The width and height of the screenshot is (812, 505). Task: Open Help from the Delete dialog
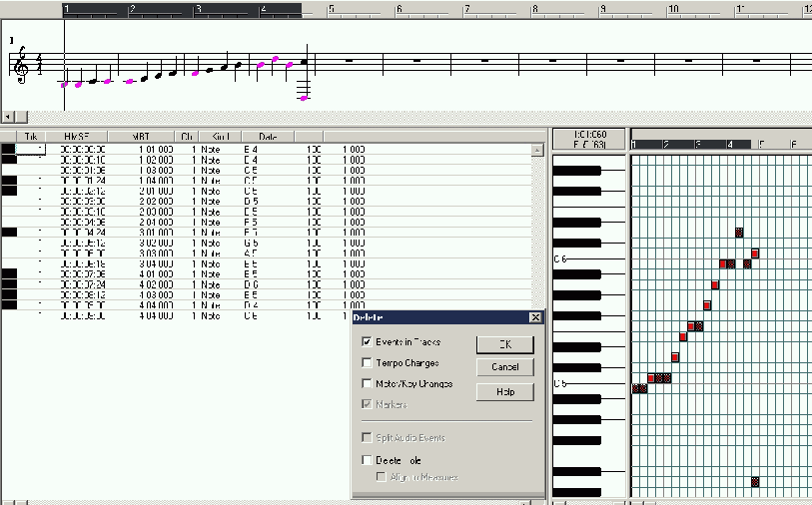505,392
